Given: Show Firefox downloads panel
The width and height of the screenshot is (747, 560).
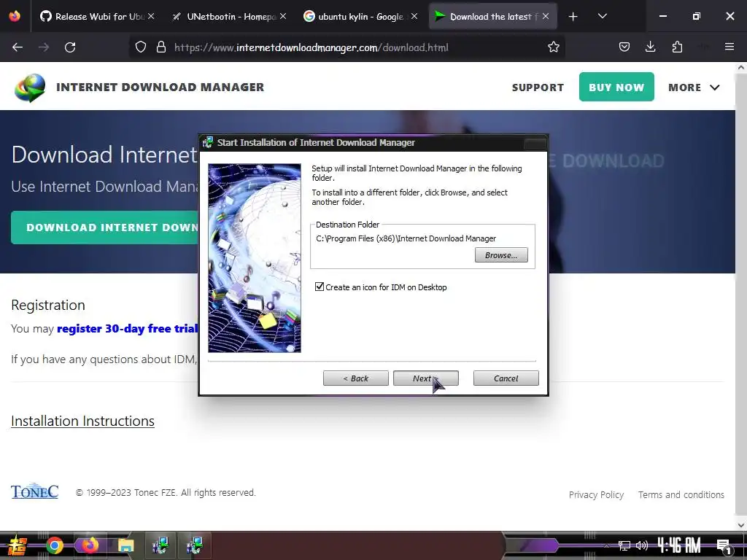Looking at the screenshot, I should (650, 47).
